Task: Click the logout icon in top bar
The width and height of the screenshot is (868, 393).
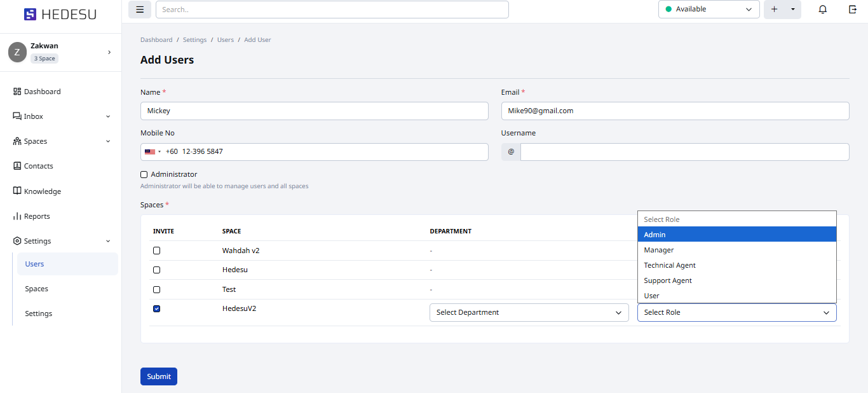Action: 853,10
